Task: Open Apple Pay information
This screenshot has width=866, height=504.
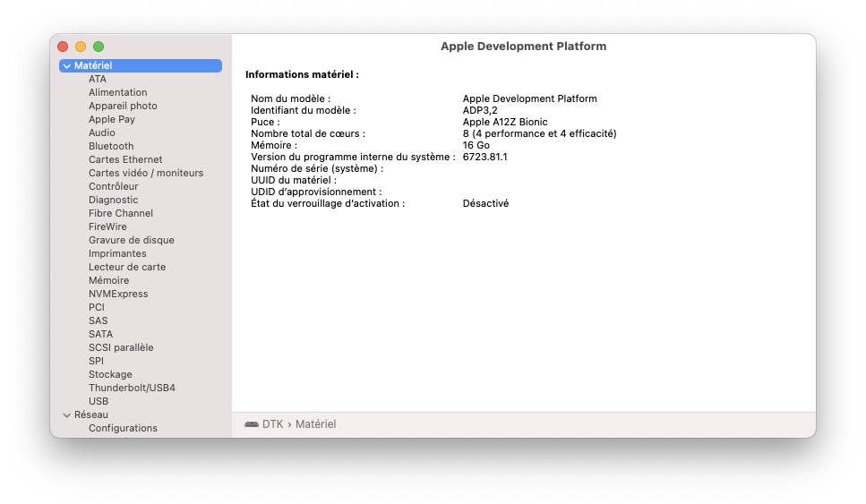Action: (112, 119)
